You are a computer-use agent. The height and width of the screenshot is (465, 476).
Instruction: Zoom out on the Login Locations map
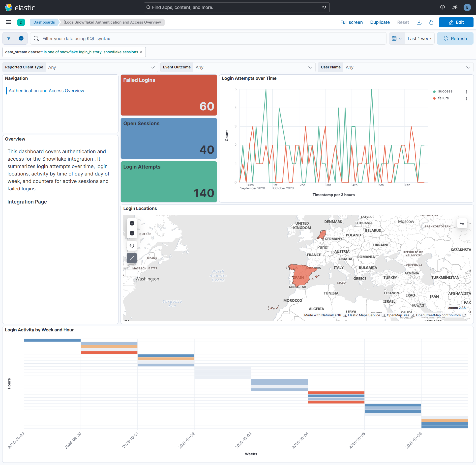[x=132, y=233]
